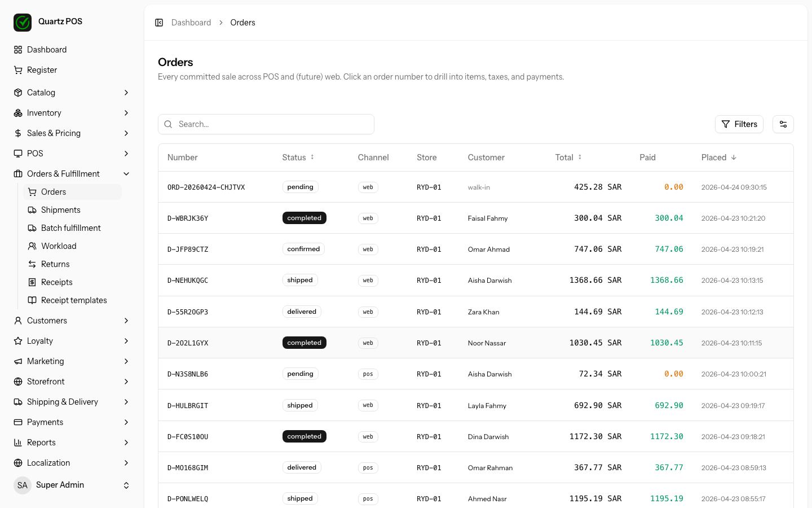Click the Batch fulfillment truck icon
The height and width of the screenshot is (508, 812).
click(32, 228)
